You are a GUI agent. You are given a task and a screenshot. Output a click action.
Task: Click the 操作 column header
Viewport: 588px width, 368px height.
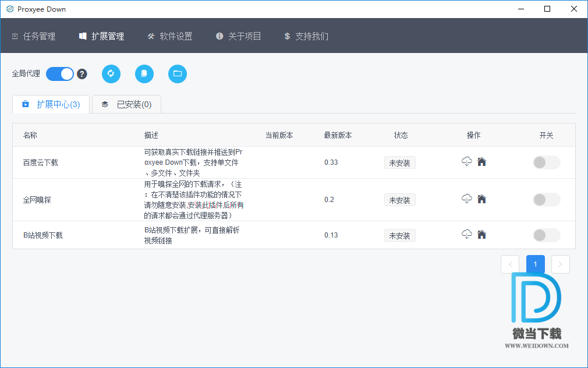(474, 135)
